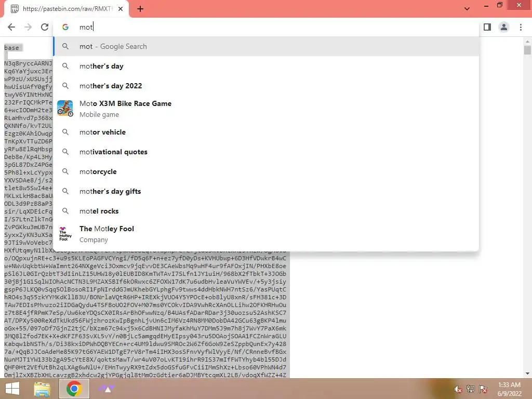Toggle the browser side panel
Screen dimensions: 532x399
(487, 27)
